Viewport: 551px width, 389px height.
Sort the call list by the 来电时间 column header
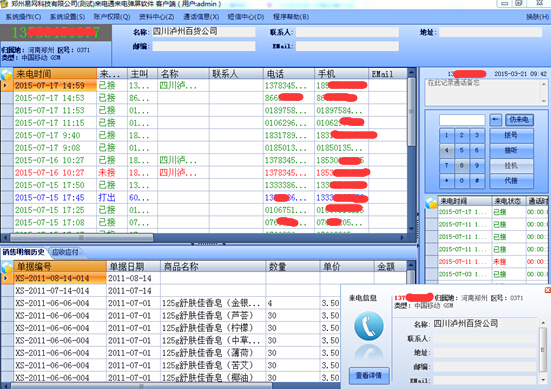[55, 74]
